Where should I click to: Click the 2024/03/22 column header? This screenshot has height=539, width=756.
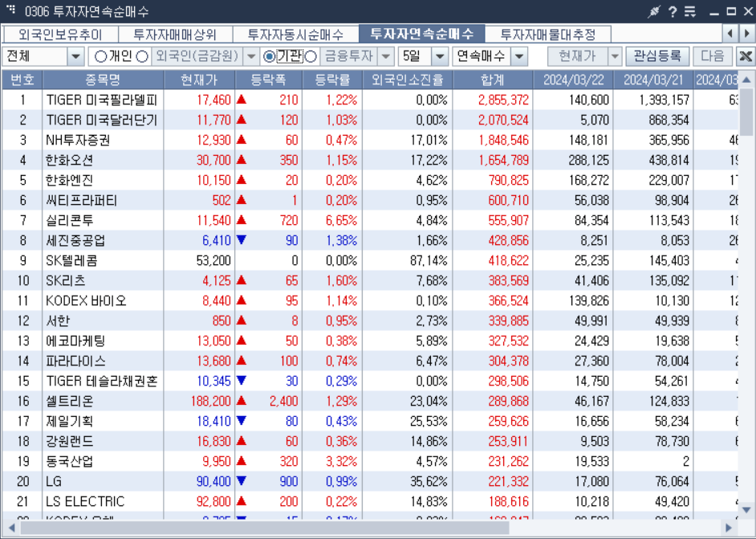(x=573, y=80)
